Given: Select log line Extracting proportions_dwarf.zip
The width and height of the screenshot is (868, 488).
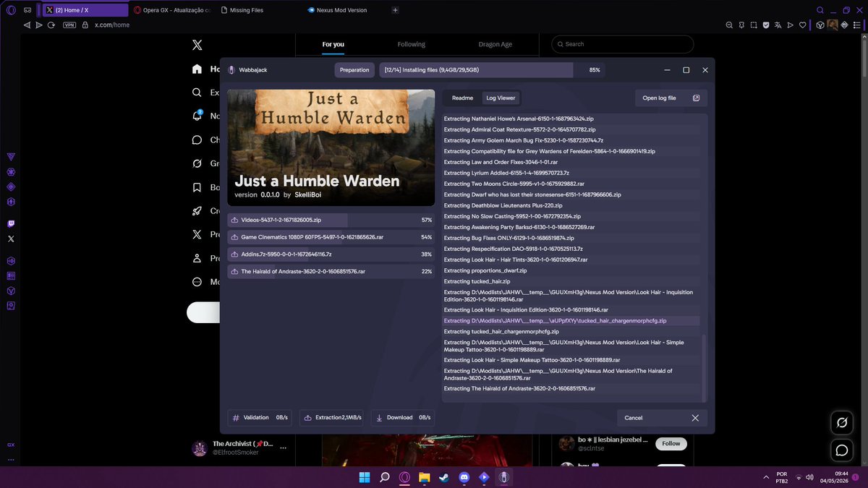Looking at the screenshot, I should pyautogui.click(x=485, y=270).
